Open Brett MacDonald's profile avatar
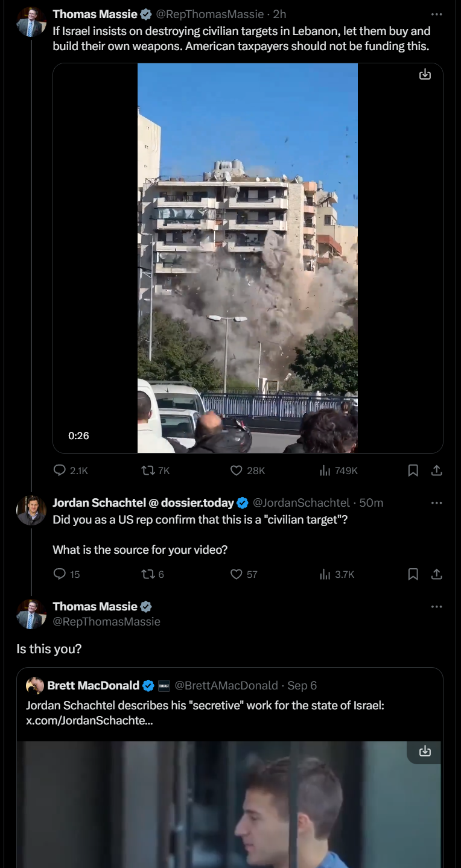 35,685
